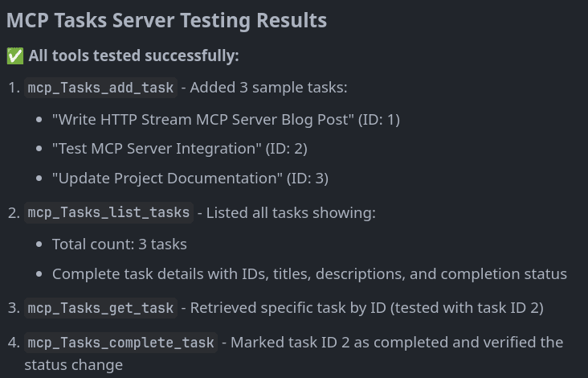Click list number 2 beside mcp_Tasks_list_tasks
This screenshot has width=588, height=378.
tap(13, 213)
